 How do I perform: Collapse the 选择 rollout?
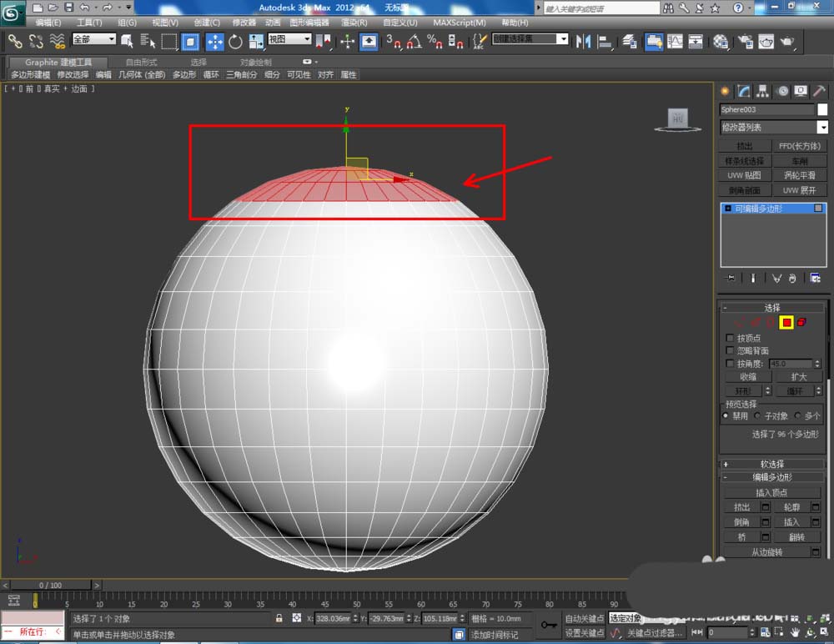pyautogui.click(x=771, y=308)
